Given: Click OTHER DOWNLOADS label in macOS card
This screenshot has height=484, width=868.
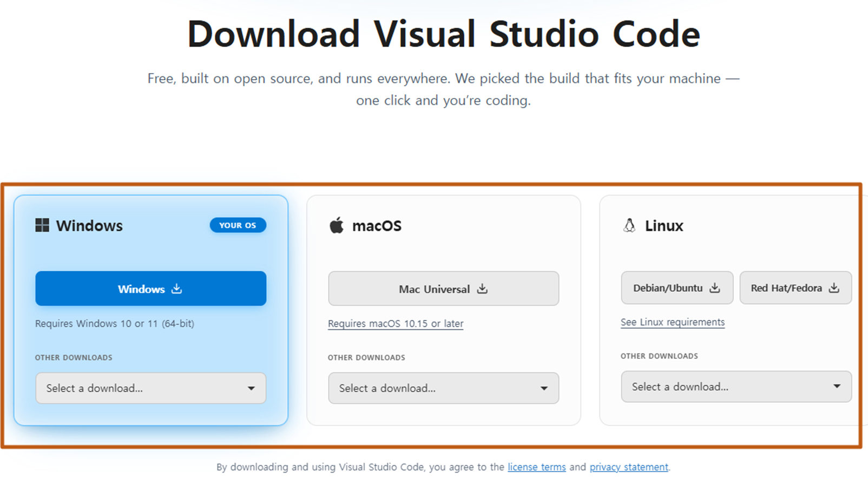Looking at the screenshot, I should click(366, 357).
